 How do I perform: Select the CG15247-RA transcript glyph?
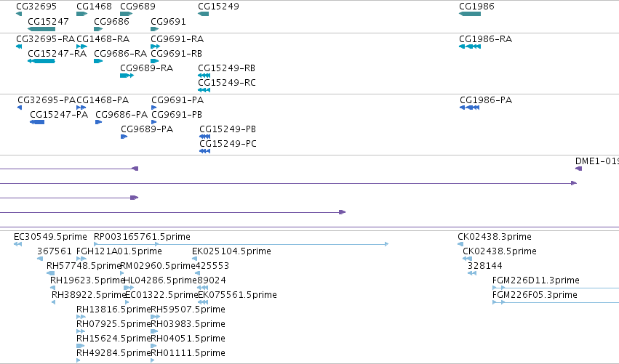(41, 61)
